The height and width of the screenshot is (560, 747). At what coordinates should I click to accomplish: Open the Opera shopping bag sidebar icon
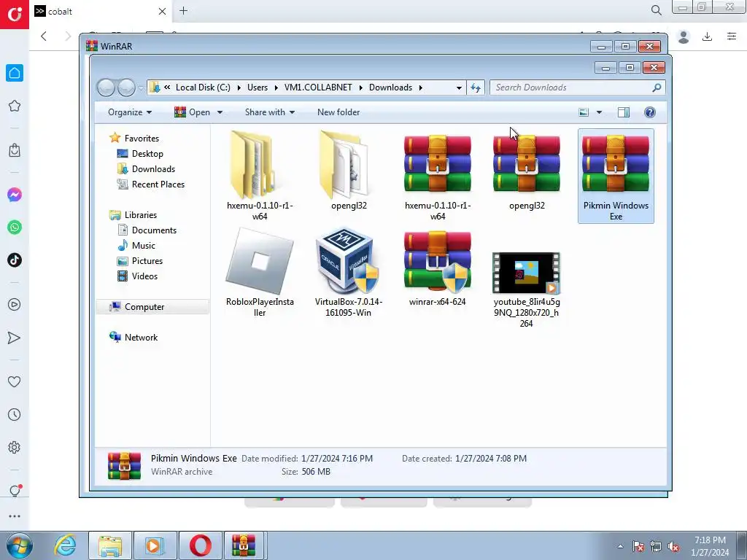pos(15,150)
